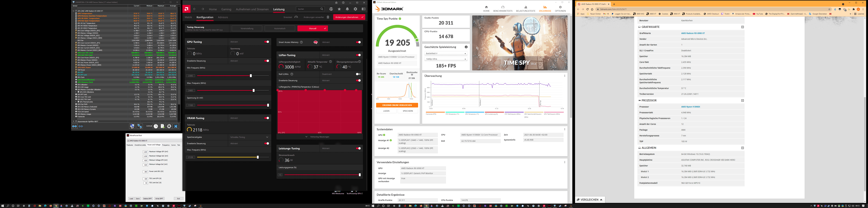Expand Aquacomputer highflow NEXT tree node
The image size is (868, 208).
[74, 121]
